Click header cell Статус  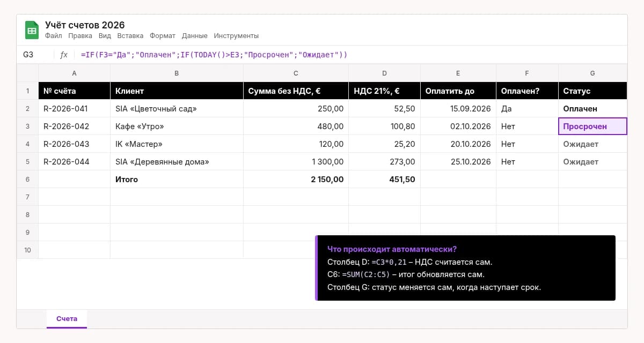click(592, 91)
